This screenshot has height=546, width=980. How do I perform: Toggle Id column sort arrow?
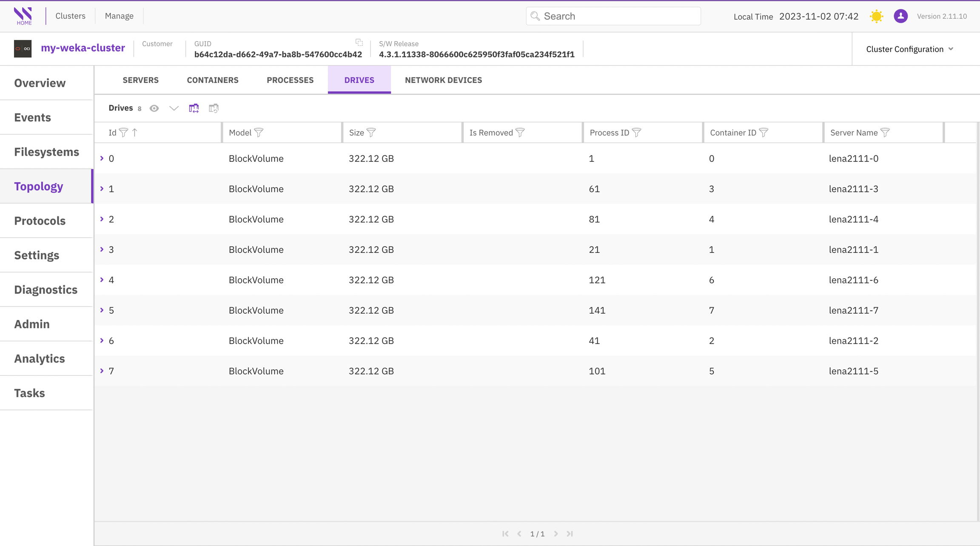coord(135,133)
